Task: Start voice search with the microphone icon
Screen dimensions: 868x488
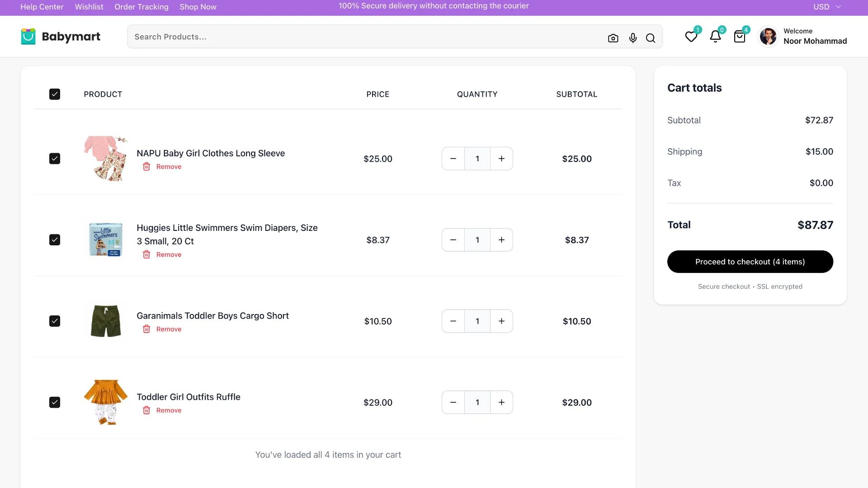Action: click(633, 38)
